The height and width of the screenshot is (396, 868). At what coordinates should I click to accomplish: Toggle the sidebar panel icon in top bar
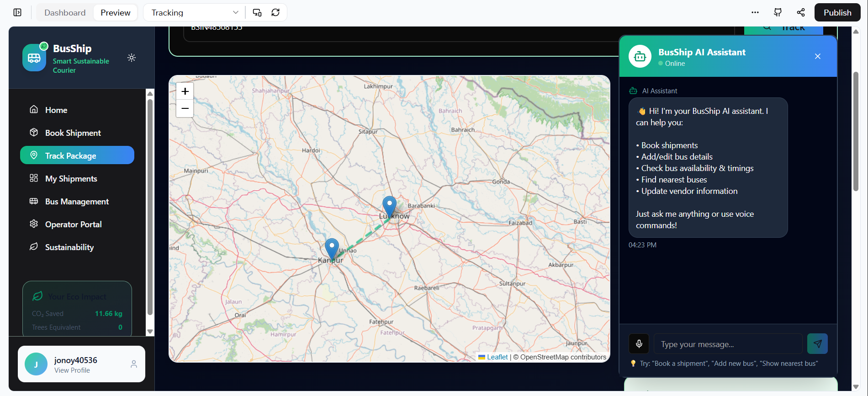tap(17, 12)
